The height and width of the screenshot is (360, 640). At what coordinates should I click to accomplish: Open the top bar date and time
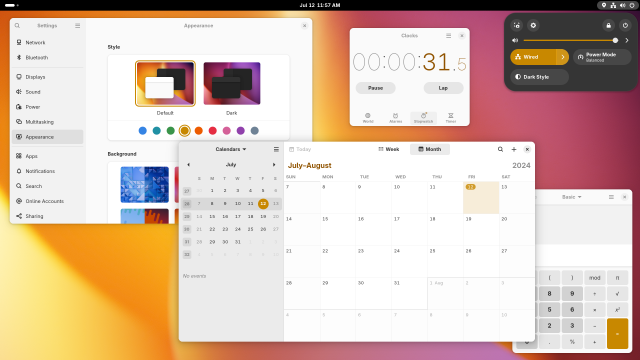pyautogui.click(x=320, y=5)
